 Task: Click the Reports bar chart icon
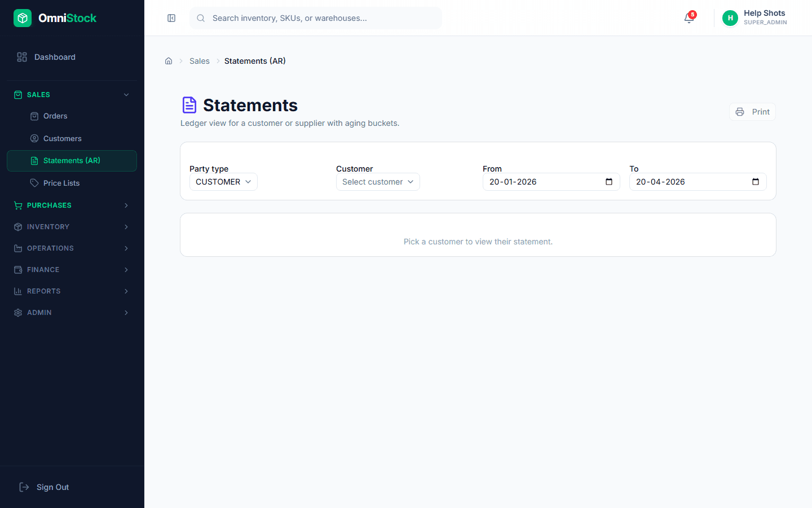pos(18,291)
